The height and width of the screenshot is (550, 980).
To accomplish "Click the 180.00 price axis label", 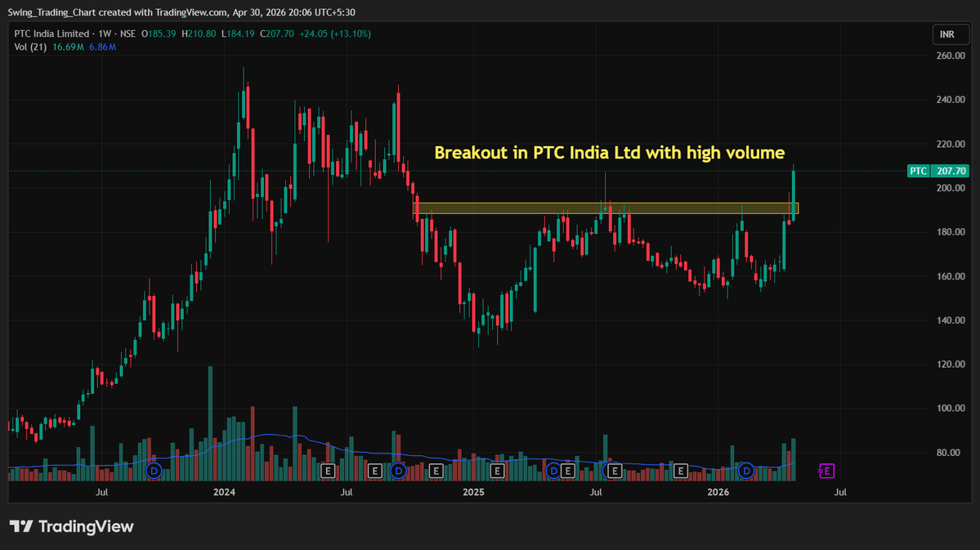I will (x=951, y=232).
